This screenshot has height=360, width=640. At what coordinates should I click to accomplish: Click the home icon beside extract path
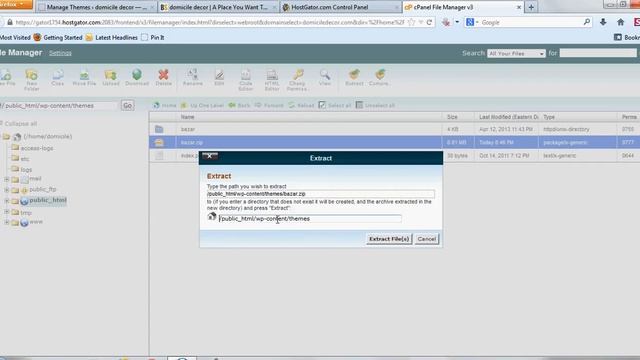[x=211, y=217]
